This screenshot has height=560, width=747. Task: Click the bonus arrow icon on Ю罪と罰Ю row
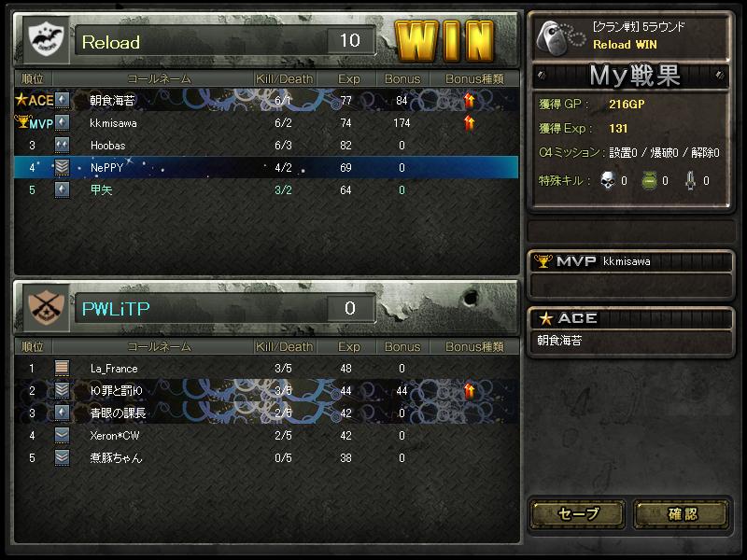pyautogui.click(x=470, y=390)
